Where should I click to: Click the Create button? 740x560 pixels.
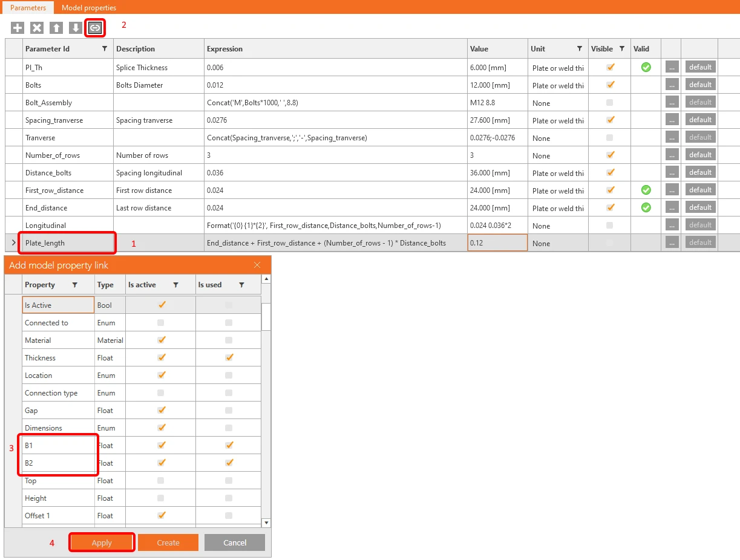coord(168,542)
